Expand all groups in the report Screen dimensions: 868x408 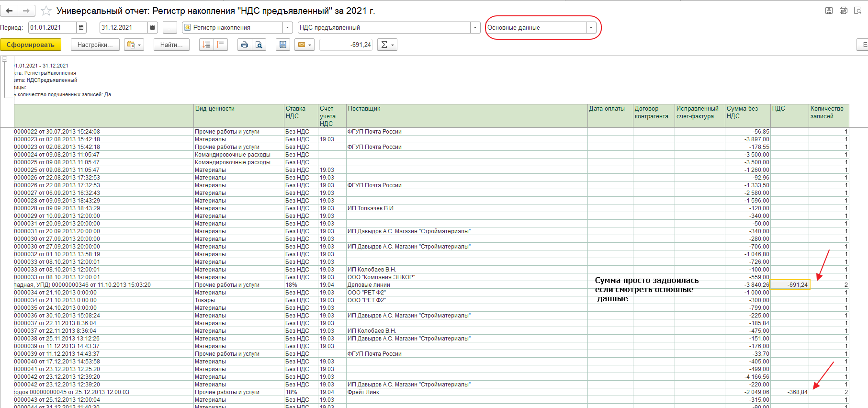point(206,45)
